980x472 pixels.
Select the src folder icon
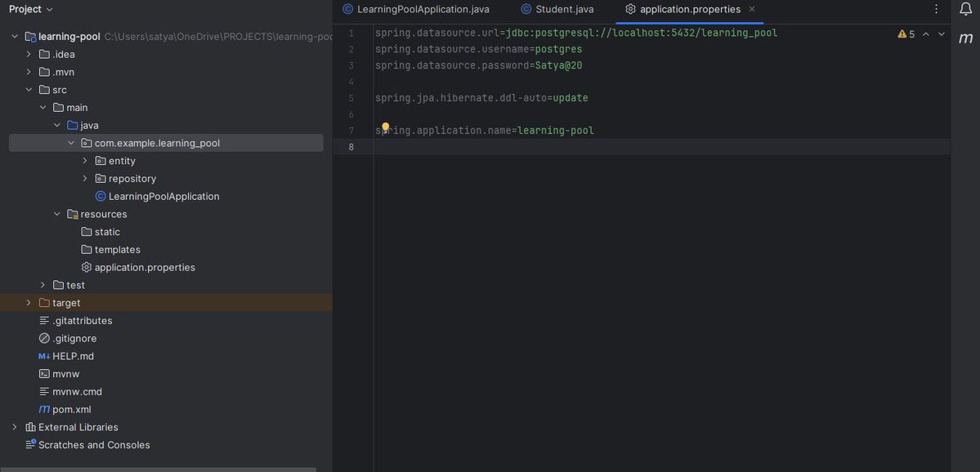click(x=44, y=90)
